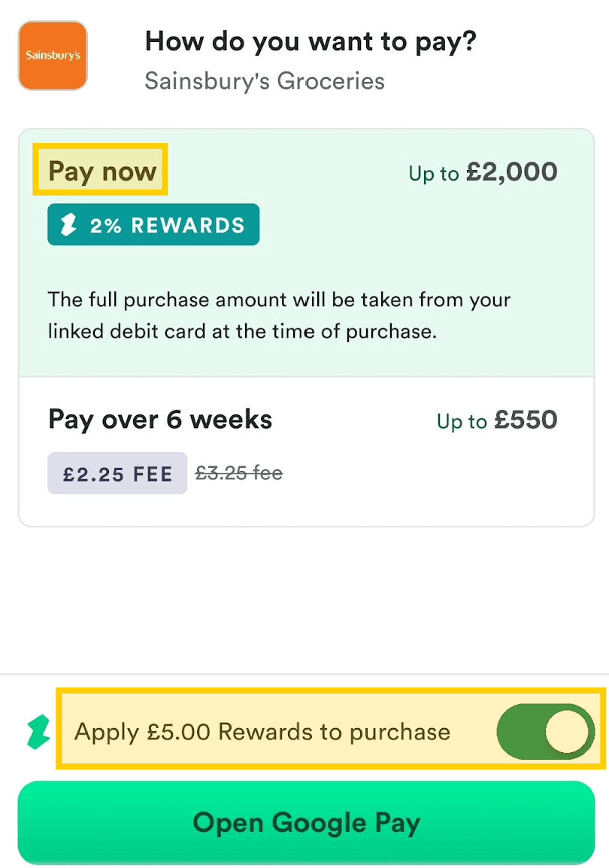609x868 pixels.
Task: Click the £2.25 FEE badge
Action: 117,474
